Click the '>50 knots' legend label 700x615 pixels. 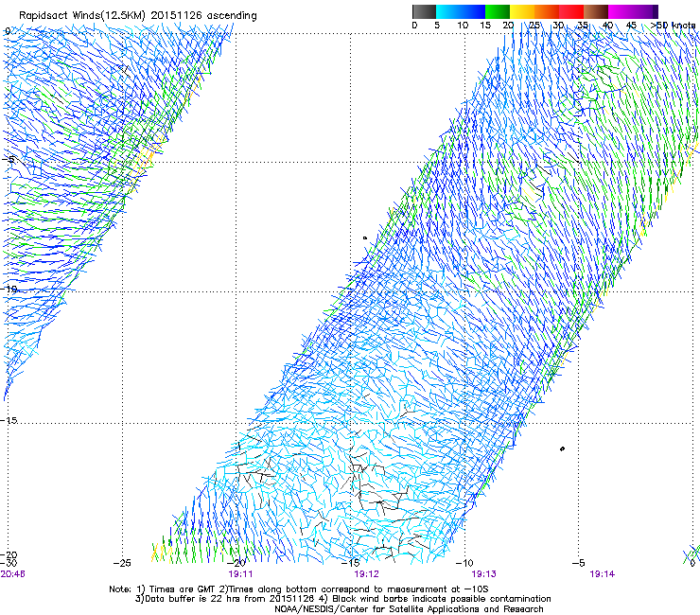coord(674,26)
